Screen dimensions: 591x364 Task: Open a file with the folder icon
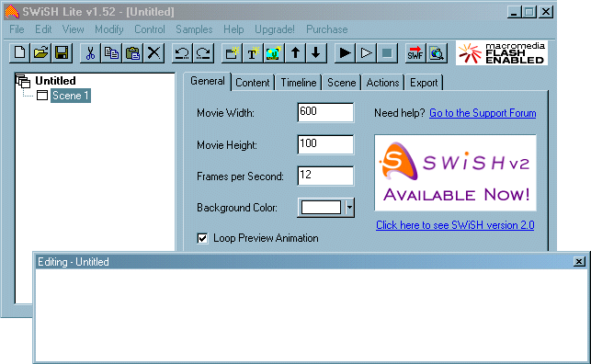tap(40, 52)
